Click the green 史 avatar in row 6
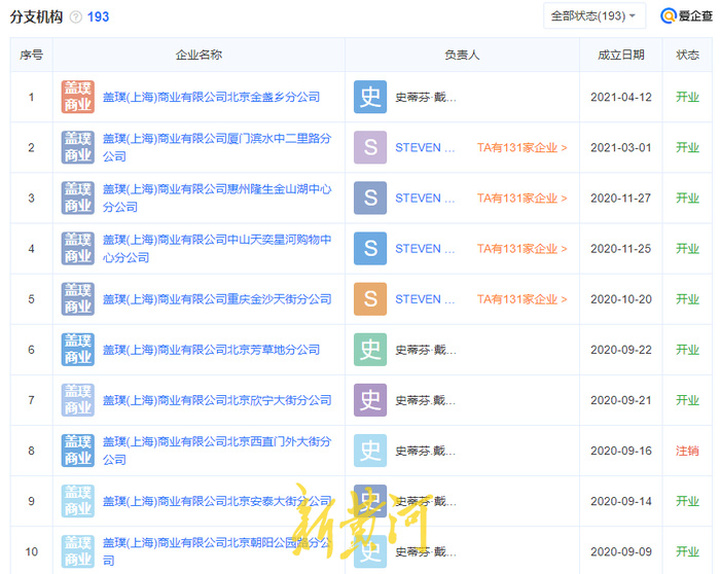Screen dimensions: 720x574 coord(370,349)
